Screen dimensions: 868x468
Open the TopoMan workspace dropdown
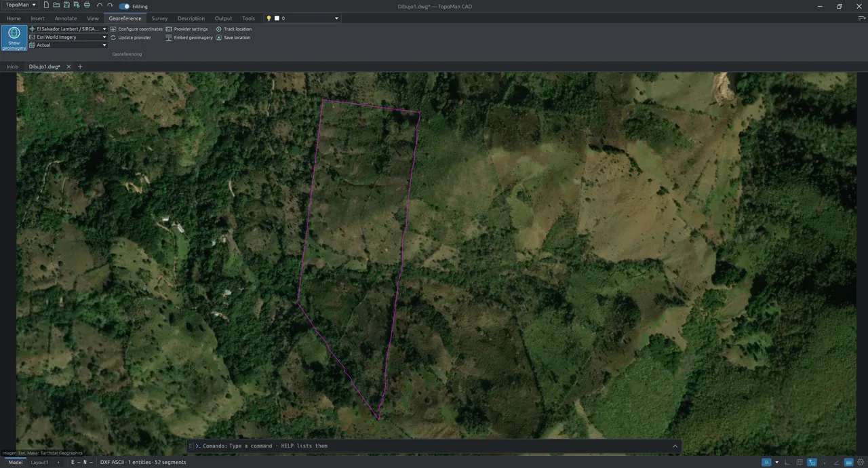point(21,5)
